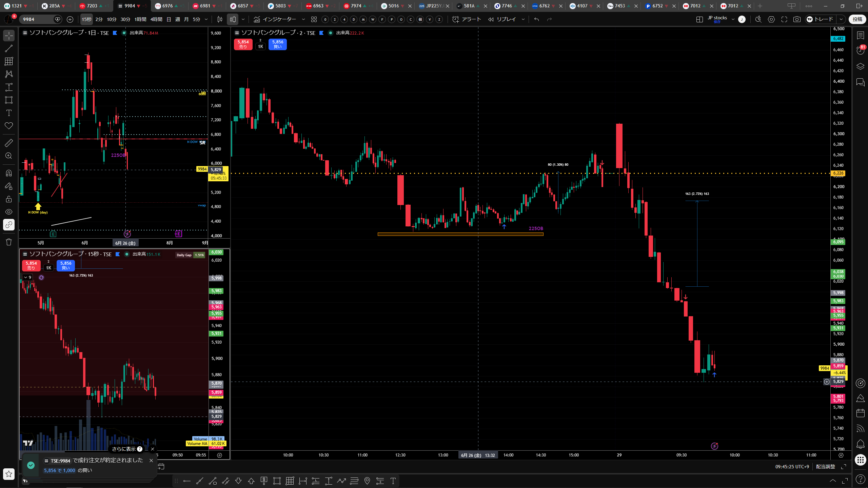Open notifications bell in right sidebar

860,444
